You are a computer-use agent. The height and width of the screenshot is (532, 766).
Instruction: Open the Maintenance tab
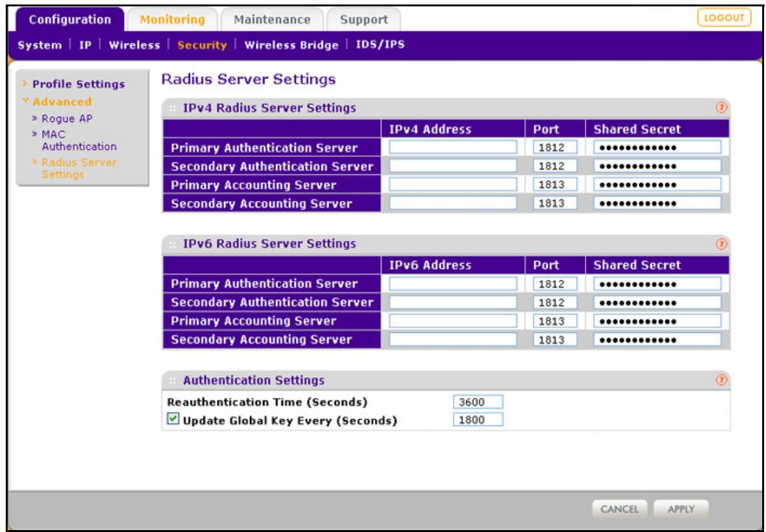pos(272,19)
